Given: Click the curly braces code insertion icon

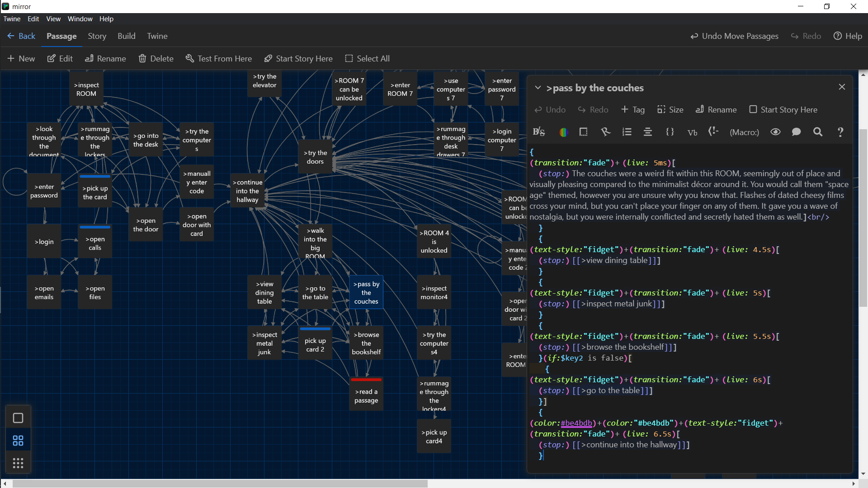Looking at the screenshot, I should coord(670,132).
